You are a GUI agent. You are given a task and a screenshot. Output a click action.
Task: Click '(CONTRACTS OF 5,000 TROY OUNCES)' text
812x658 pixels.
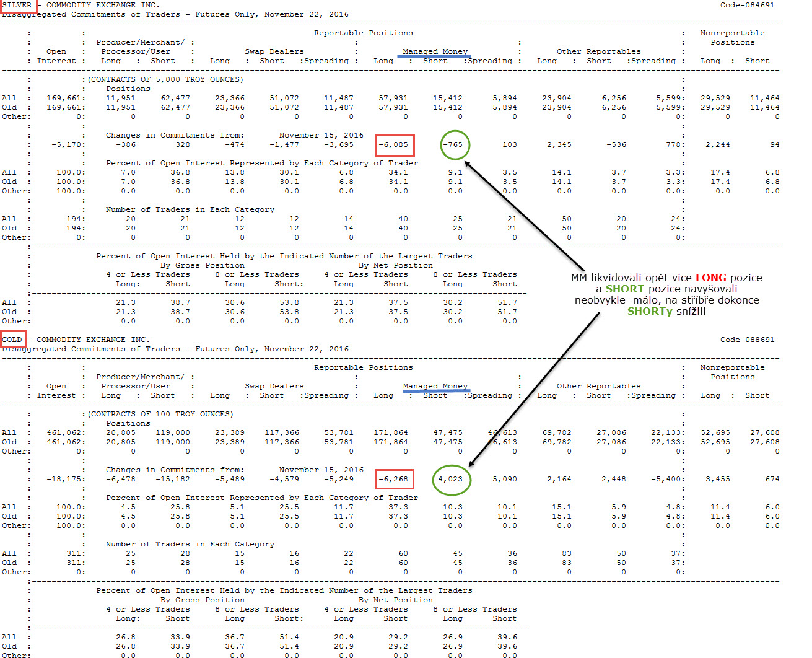(x=165, y=79)
